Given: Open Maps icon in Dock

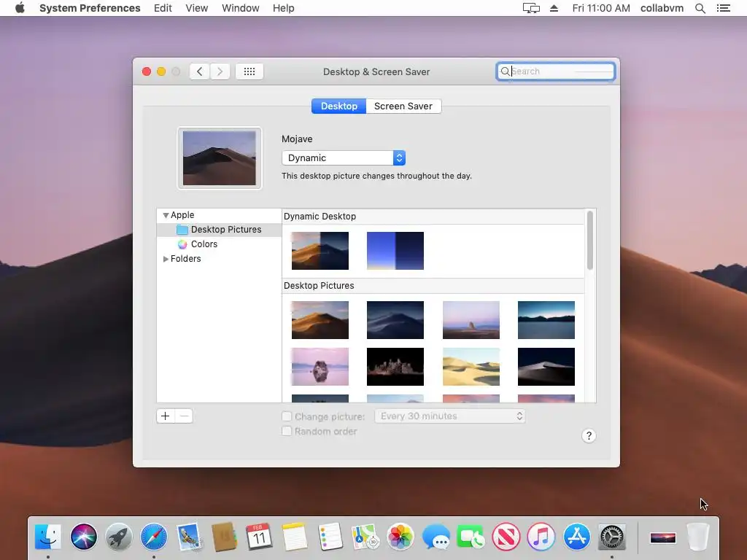Looking at the screenshot, I should pos(365,537).
